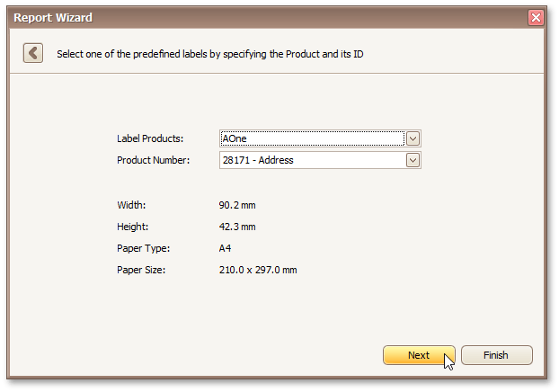
Task: Click the A4 paper type value
Action: click(x=226, y=248)
